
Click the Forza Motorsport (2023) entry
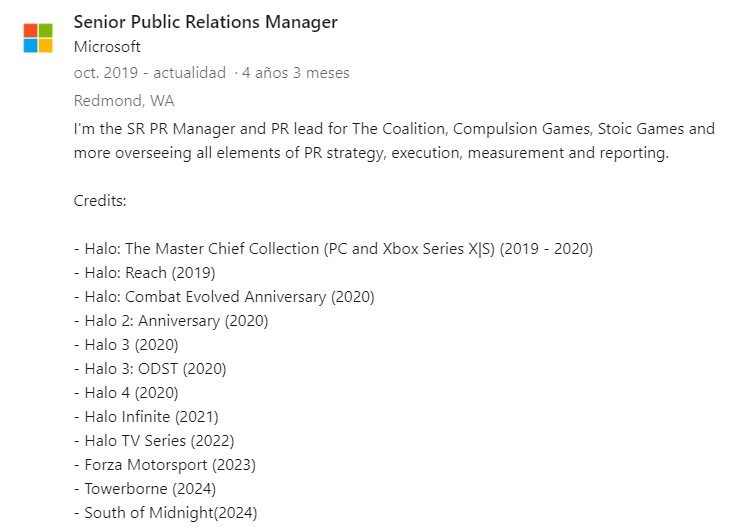click(x=165, y=465)
